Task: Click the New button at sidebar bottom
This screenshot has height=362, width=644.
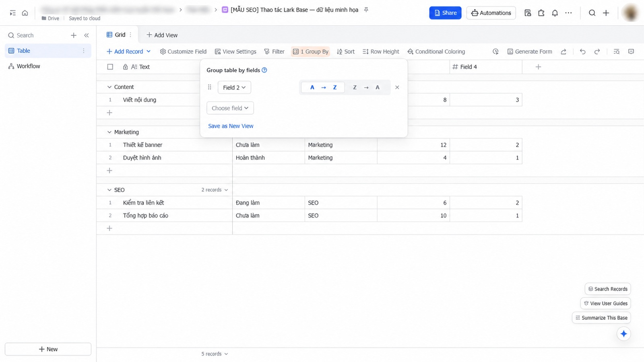Action: click(x=48, y=349)
